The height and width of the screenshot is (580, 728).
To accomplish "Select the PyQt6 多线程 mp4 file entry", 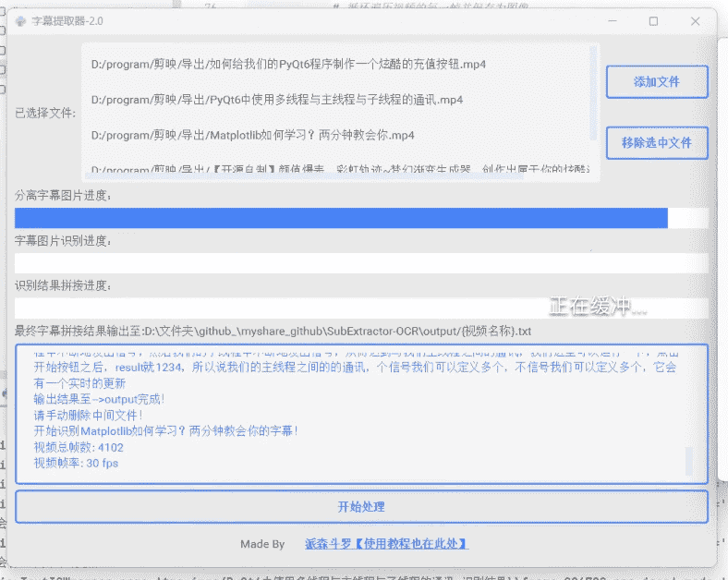I will 277,100.
